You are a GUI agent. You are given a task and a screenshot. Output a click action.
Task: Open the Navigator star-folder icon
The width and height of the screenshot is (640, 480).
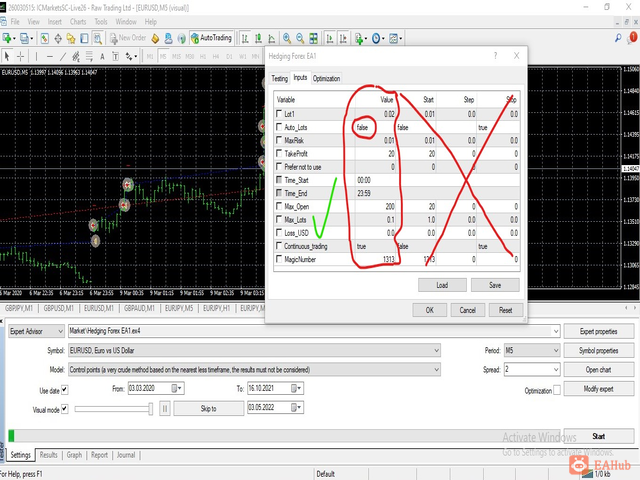71,39
